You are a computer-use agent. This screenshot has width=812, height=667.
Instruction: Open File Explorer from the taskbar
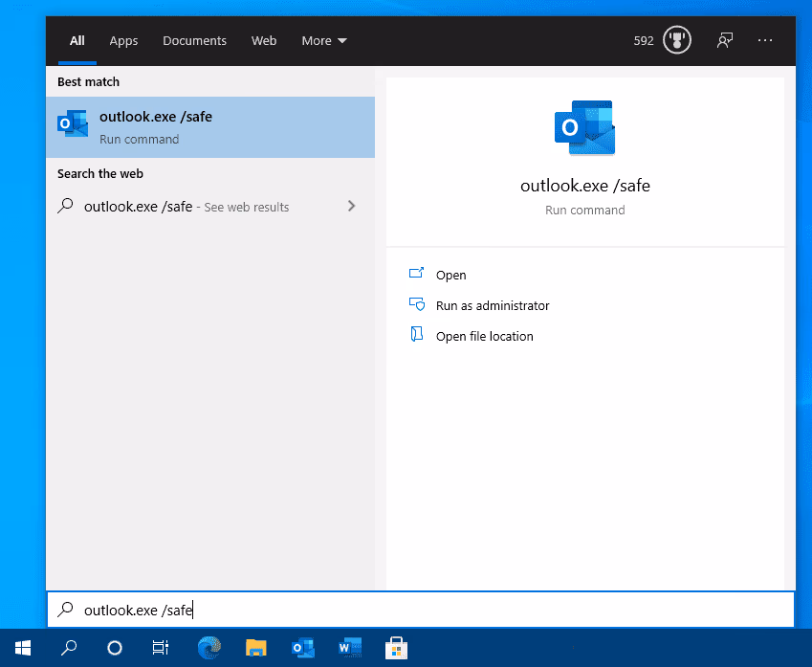coord(255,648)
